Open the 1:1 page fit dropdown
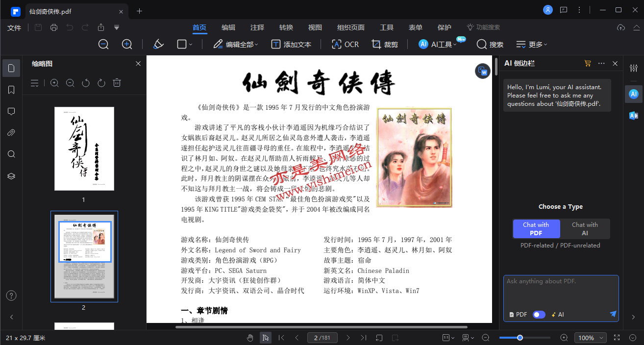The image size is (644, 345). click(448, 338)
